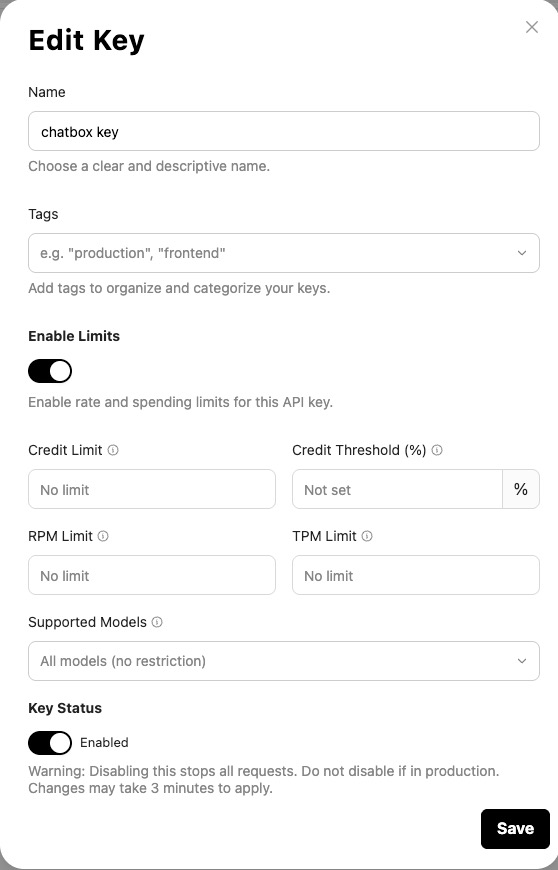Click the Credit Threshold info icon

[437, 450]
